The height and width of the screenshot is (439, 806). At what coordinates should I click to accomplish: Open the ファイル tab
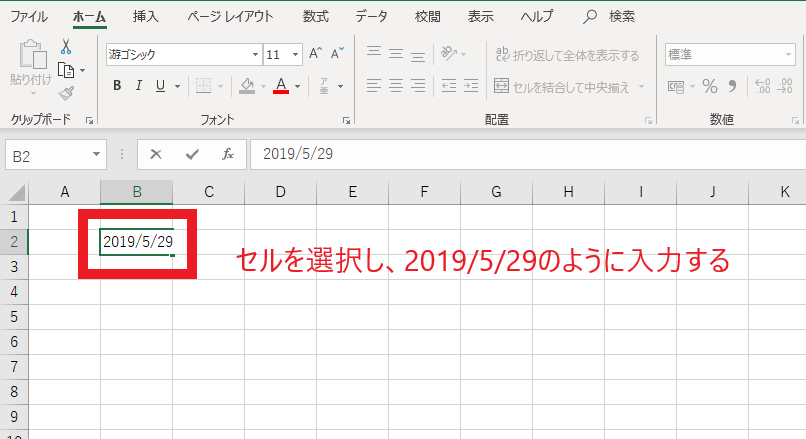(29, 16)
